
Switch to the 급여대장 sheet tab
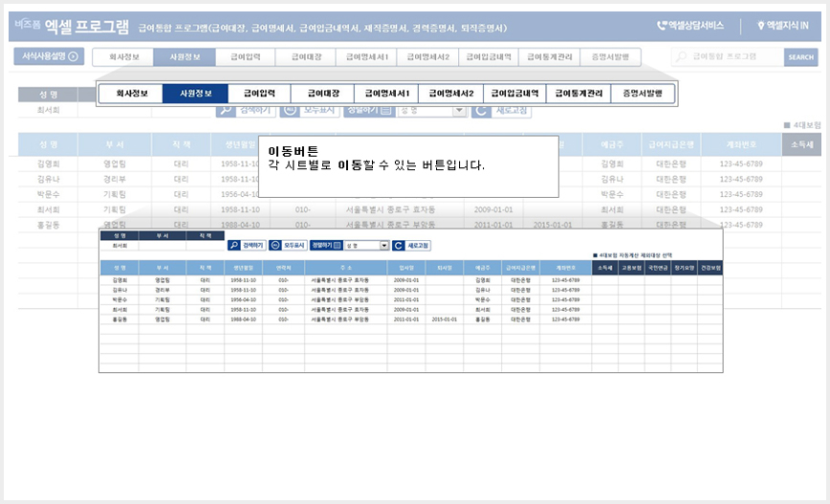click(306, 57)
